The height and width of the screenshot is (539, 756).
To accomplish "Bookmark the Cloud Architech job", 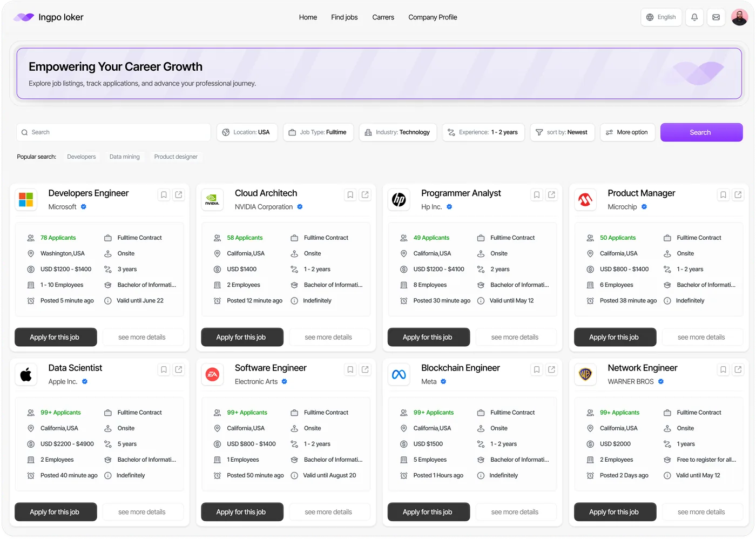I will [x=350, y=195].
